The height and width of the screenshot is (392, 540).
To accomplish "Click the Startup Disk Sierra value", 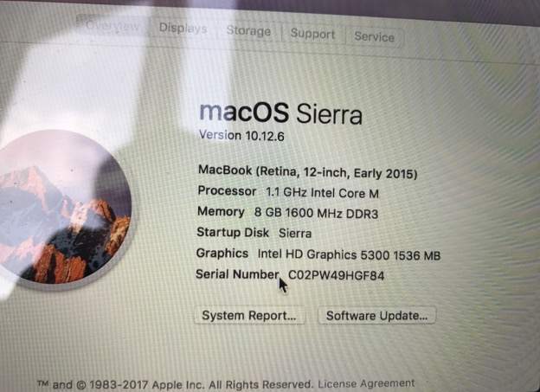I will 295,233.
